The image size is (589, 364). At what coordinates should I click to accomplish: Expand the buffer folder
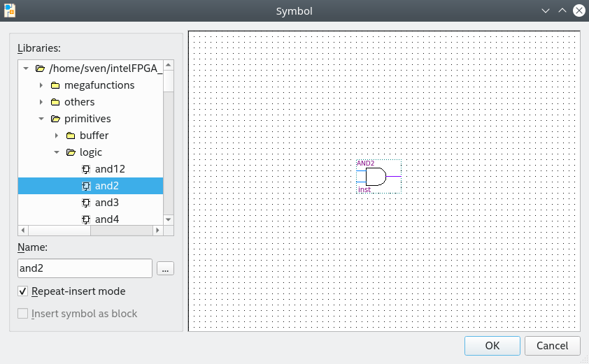[57, 136]
